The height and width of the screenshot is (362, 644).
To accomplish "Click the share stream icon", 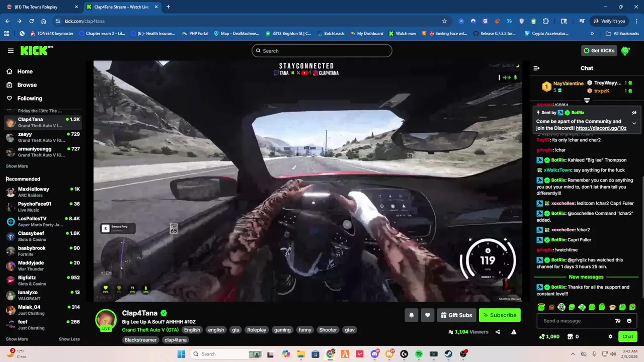I will (x=498, y=332).
